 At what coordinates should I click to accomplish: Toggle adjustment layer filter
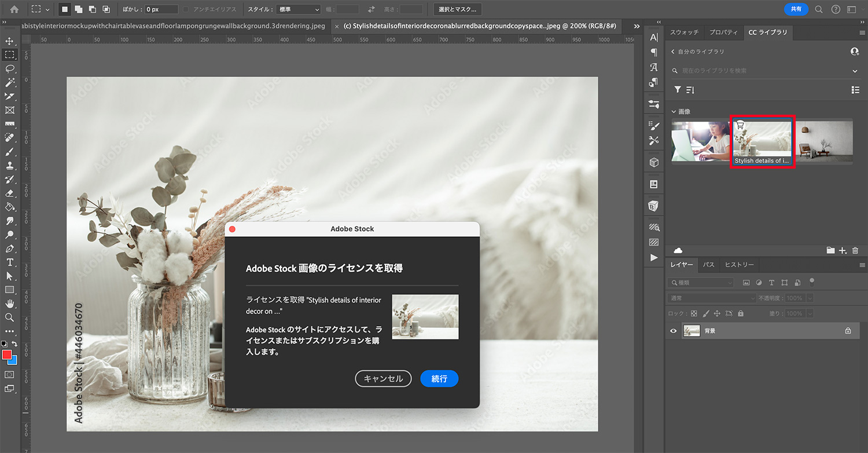[759, 283]
